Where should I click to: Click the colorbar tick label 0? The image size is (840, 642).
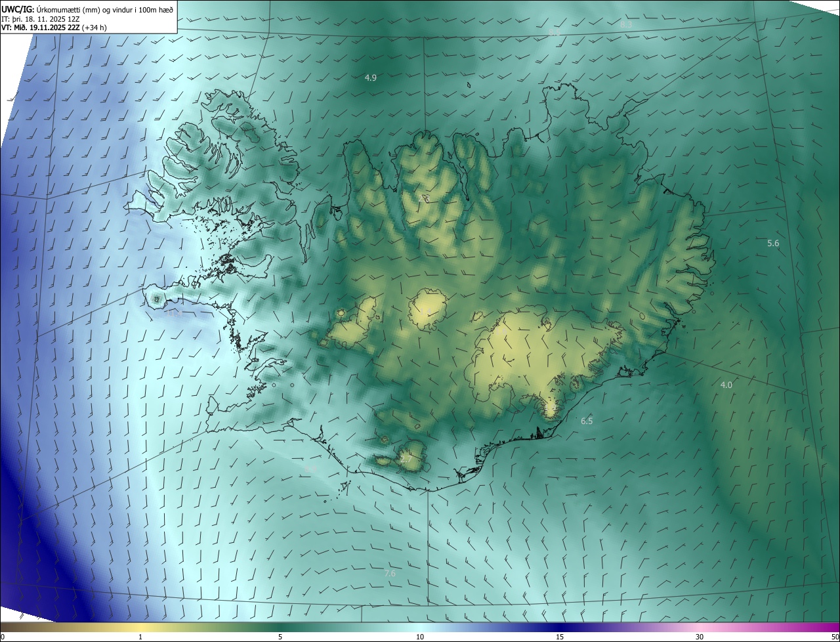[3, 637]
